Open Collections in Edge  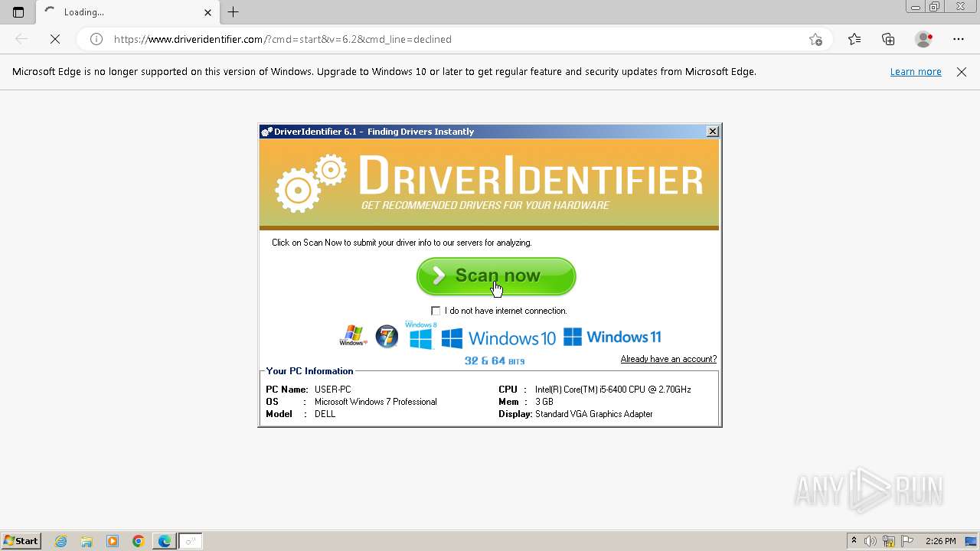(888, 39)
